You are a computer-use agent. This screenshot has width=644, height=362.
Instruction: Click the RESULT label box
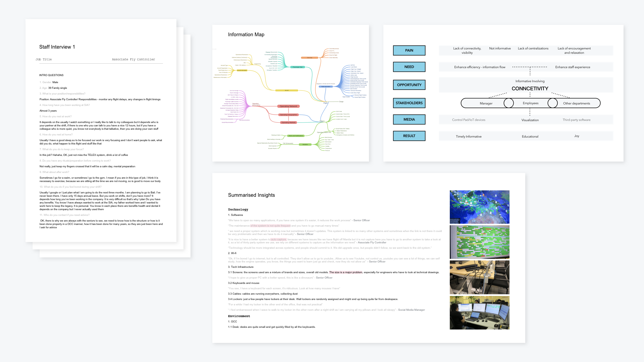point(409,136)
